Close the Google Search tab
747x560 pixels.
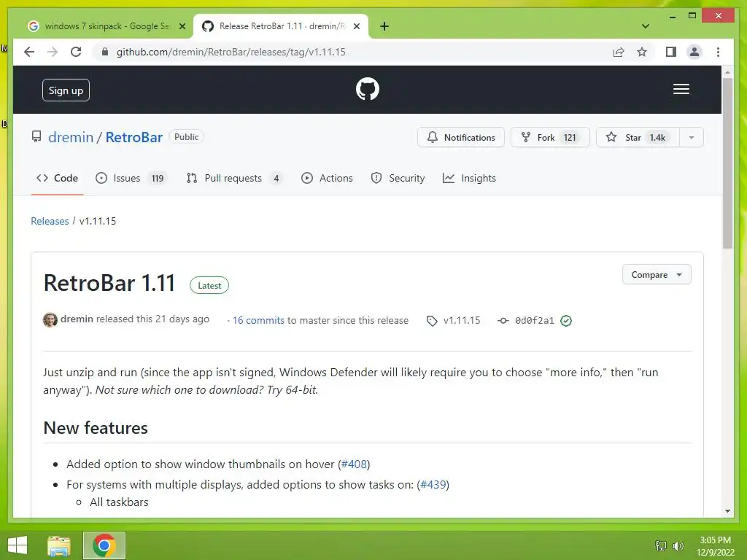click(x=182, y=26)
